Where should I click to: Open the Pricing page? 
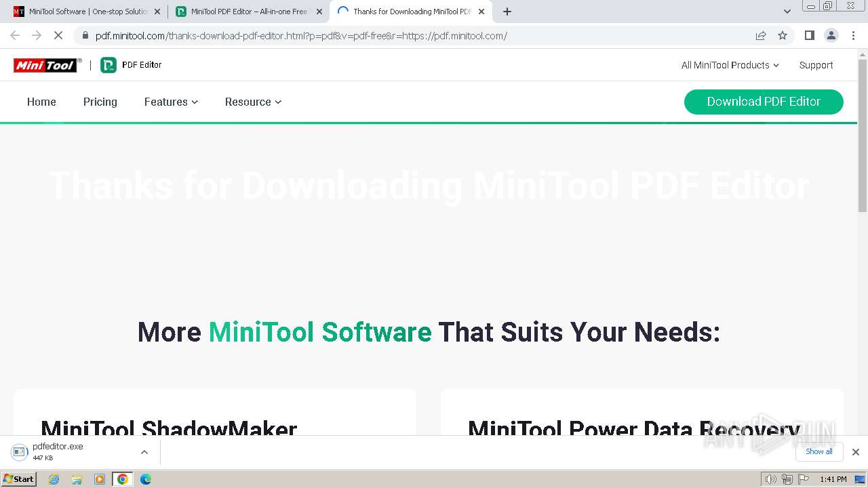click(x=100, y=102)
